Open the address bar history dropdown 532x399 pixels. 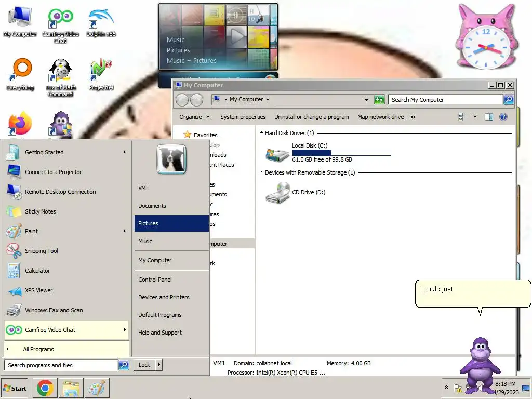coord(366,99)
